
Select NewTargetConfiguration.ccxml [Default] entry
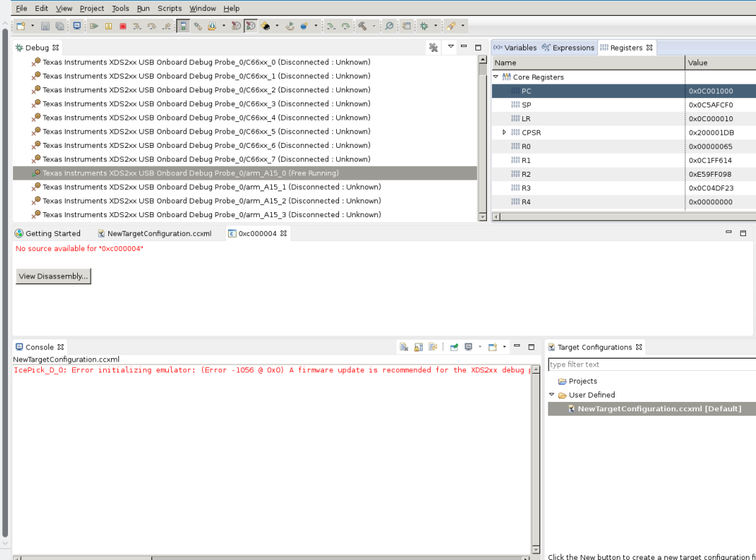652,408
